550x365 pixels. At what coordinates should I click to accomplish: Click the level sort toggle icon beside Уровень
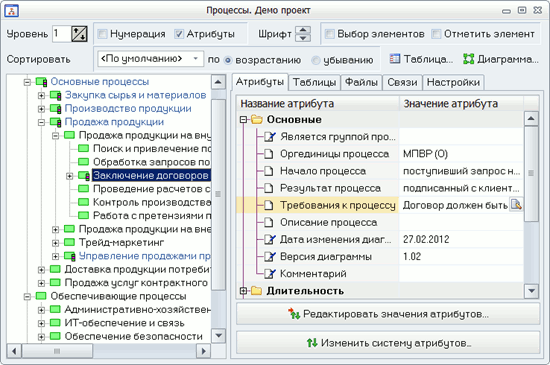click(x=79, y=34)
